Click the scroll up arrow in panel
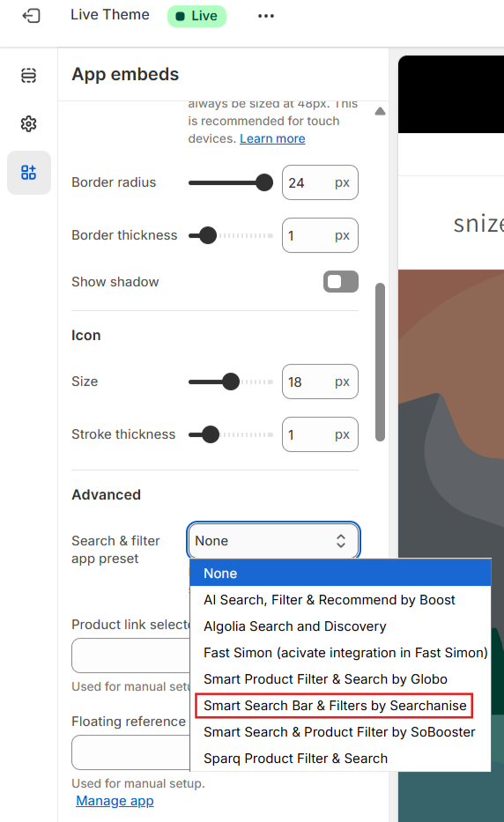 point(381,111)
